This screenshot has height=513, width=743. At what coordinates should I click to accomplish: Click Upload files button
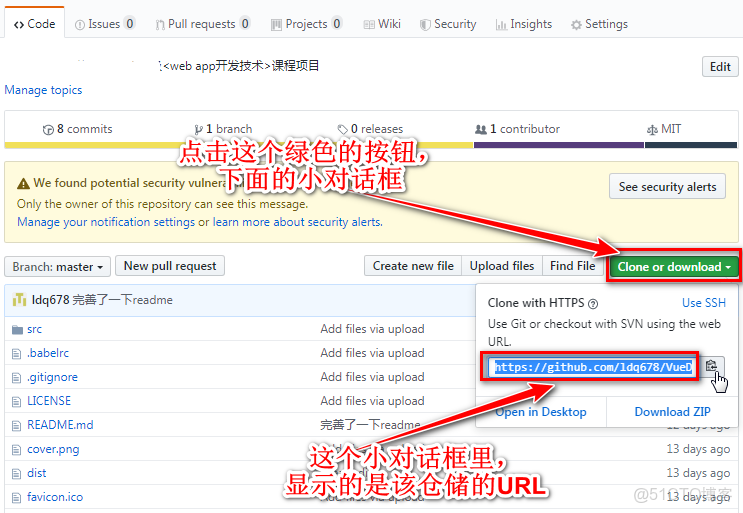coord(502,266)
